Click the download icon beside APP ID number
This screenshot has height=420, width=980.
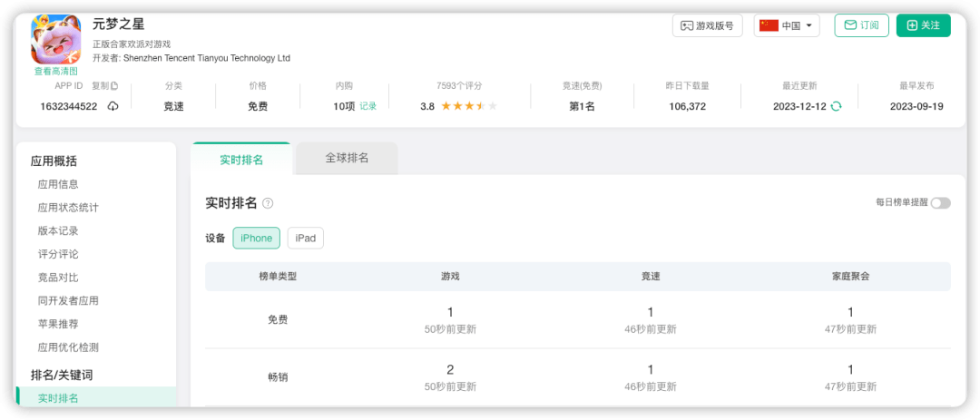point(113,106)
